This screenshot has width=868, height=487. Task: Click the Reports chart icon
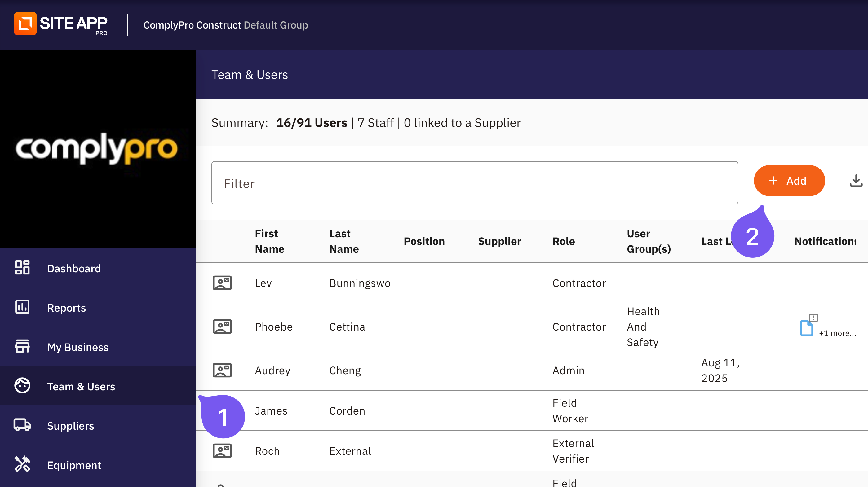pos(22,307)
